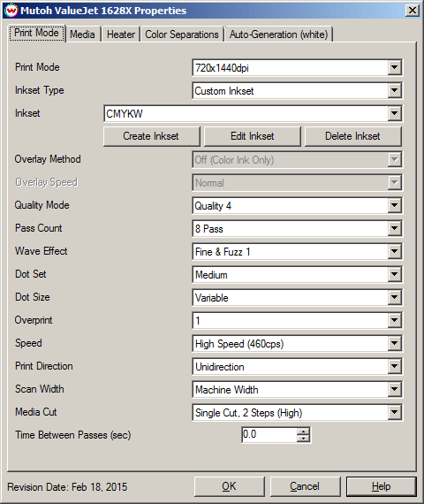424x504 pixels.
Task: Click the Delete Inkset button
Action: [352, 136]
